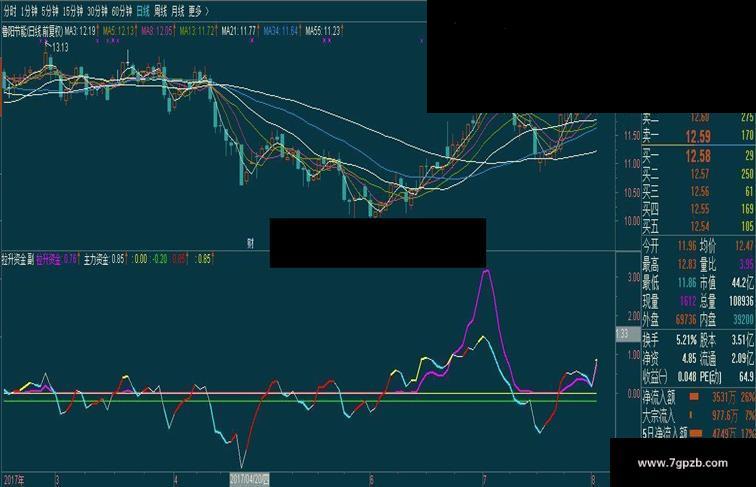Click the month 7 time axis marker

click(484, 480)
